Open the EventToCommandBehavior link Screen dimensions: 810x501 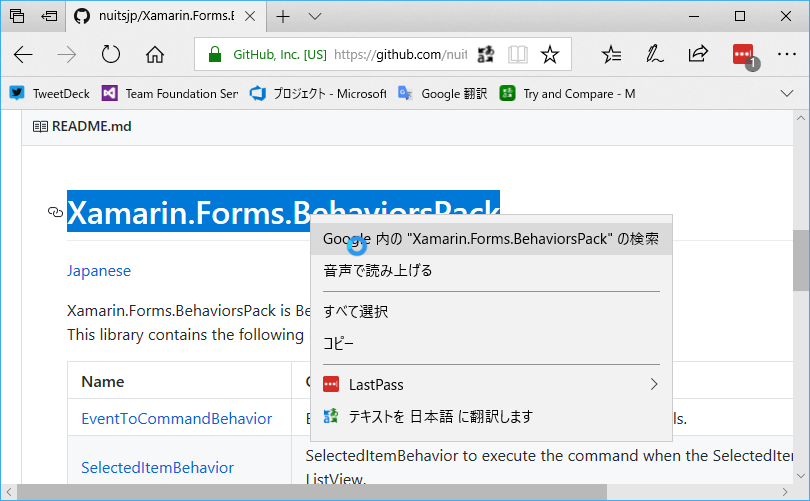[177, 418]
